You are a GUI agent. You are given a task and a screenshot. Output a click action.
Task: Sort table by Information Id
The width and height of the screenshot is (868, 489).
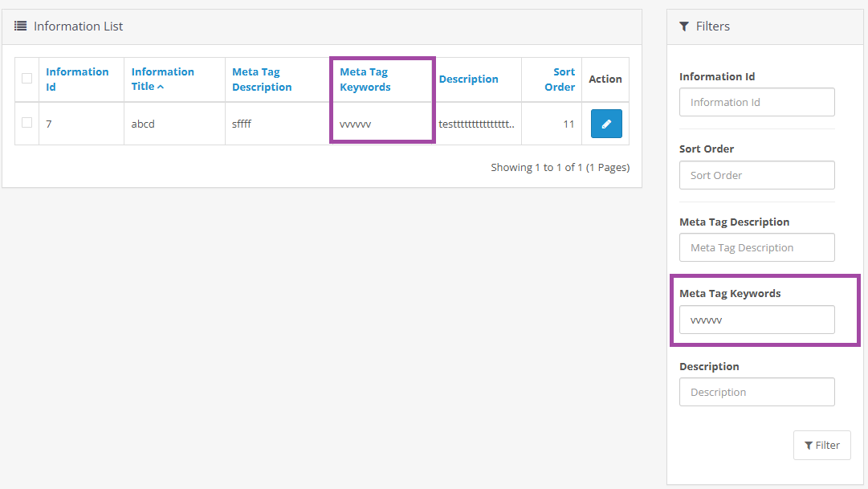pos(77,79)
